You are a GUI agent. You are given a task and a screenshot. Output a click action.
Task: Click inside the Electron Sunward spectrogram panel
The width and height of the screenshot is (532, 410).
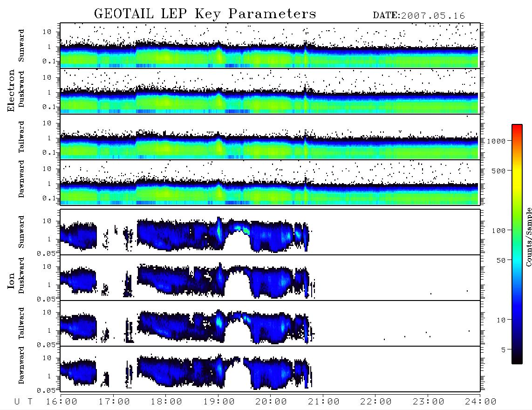(x=270, y=46)
